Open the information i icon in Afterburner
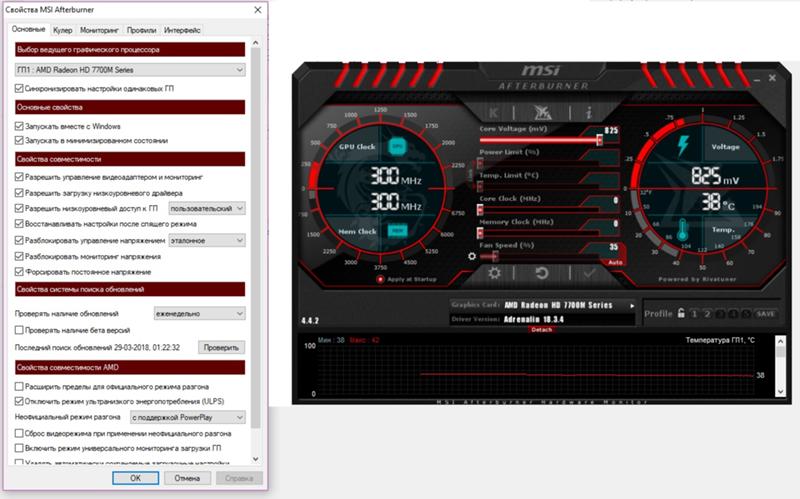Image resolution: width=800 pixels, height=499 pixels. click(589, 112)
